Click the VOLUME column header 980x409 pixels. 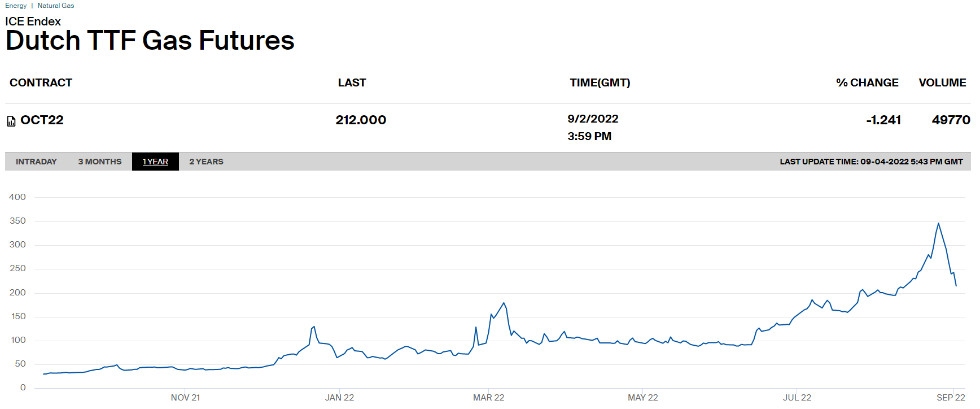pyautogui.click(x=942, y=82)
